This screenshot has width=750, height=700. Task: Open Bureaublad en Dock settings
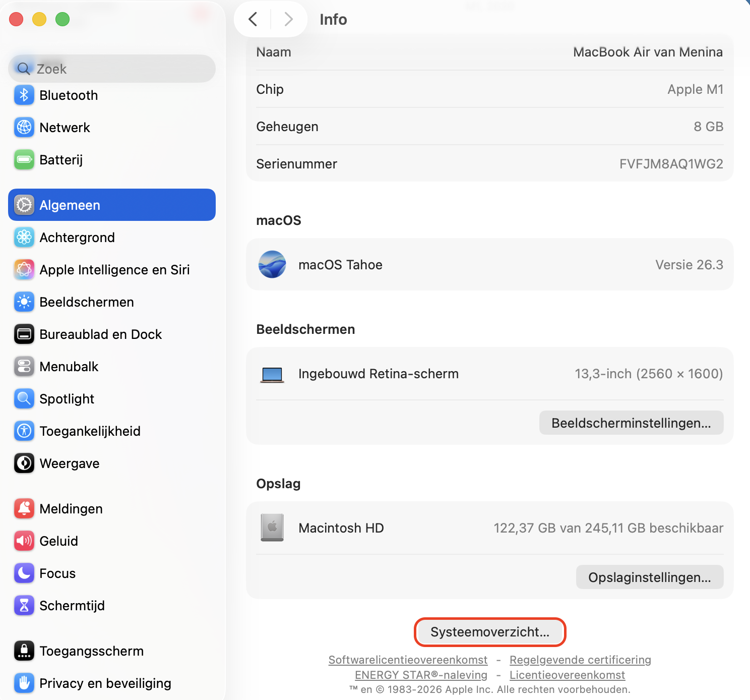click(24, 334)
